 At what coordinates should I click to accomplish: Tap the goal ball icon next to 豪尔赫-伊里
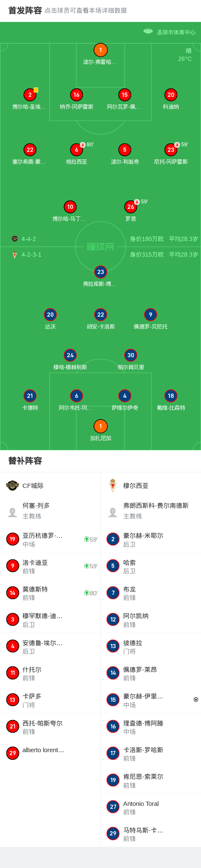[x=195, y=700]
